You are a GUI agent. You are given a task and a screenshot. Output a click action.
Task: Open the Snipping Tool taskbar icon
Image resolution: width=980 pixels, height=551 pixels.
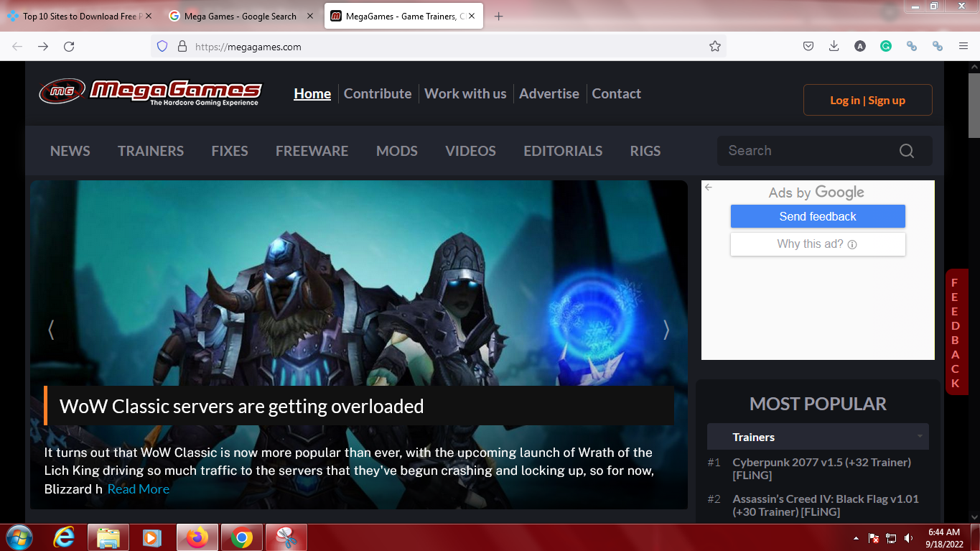click(286, 537)
